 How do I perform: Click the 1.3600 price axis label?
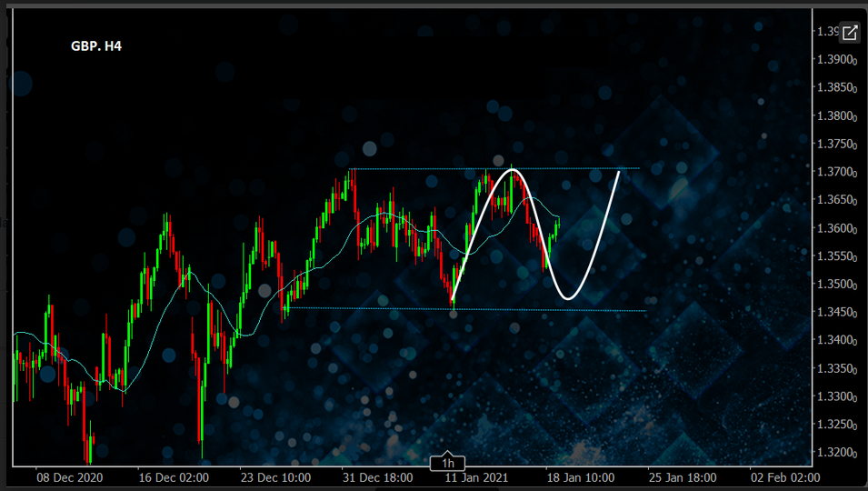[x=835, y=228]
